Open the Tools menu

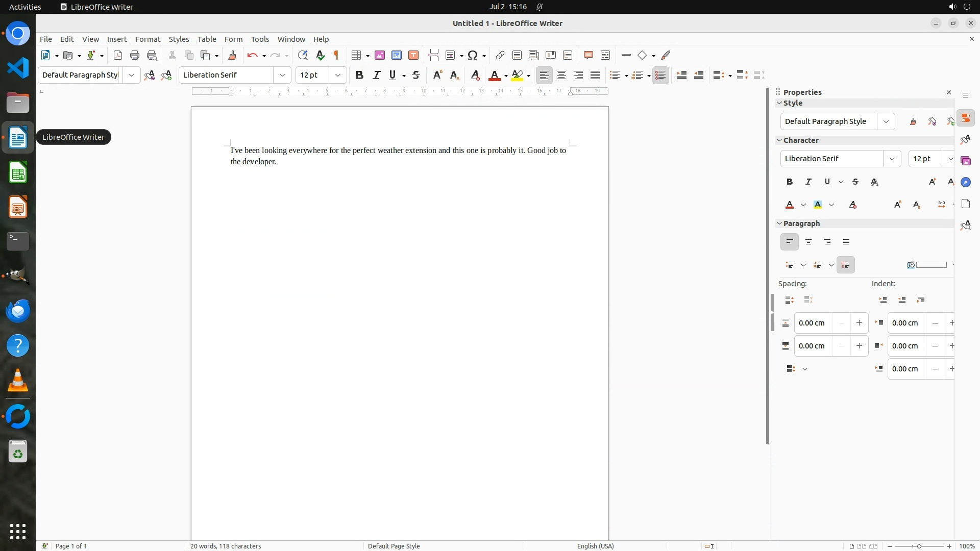pos(260,39)
